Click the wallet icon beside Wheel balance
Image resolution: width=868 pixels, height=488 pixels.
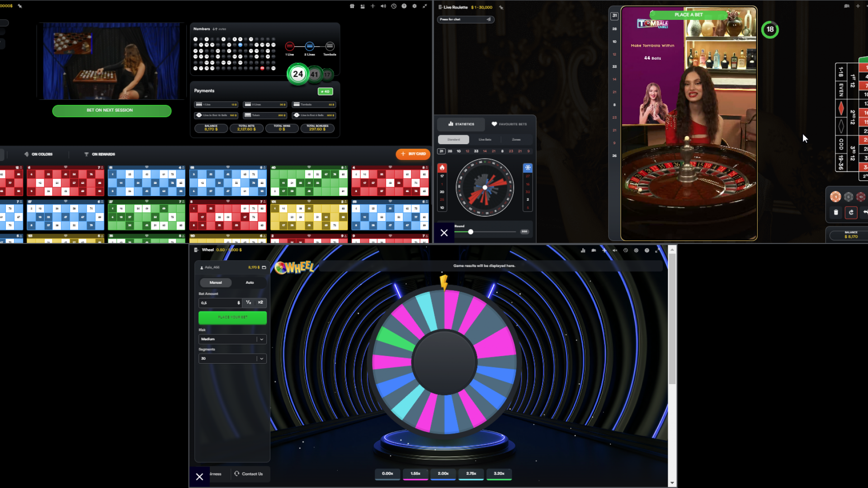coord(264,267)
